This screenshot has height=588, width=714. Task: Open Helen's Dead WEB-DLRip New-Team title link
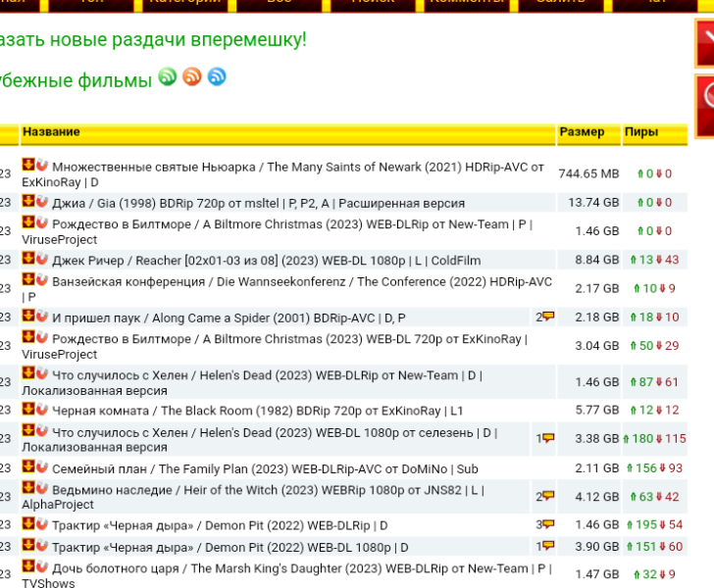point(252,383)
